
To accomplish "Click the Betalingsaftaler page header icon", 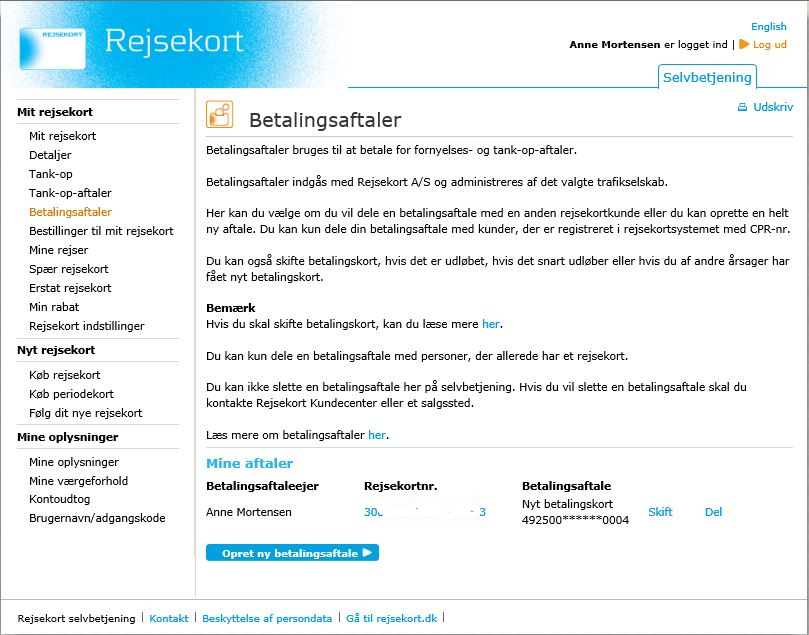I will click(219, 115).
